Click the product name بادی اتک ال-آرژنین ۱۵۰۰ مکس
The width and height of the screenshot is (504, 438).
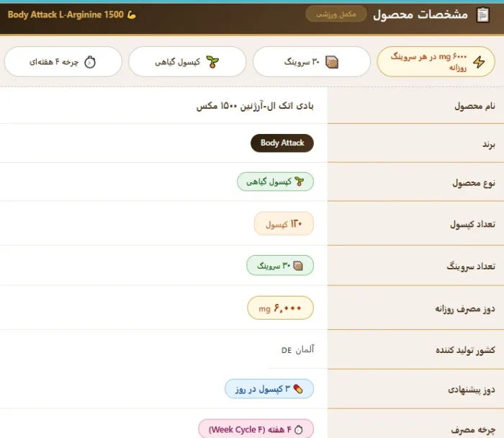(x=255, y=106)
